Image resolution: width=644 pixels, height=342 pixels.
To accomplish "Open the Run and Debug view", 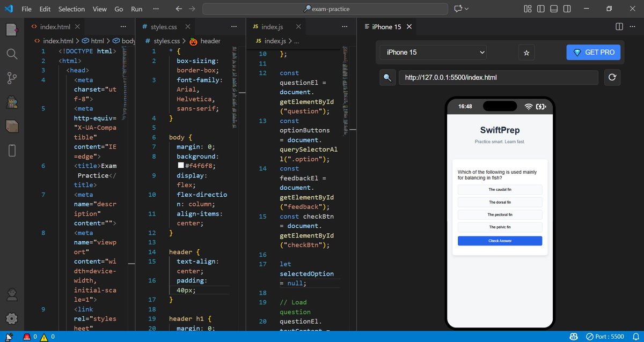I will click(x=12, y=102).
